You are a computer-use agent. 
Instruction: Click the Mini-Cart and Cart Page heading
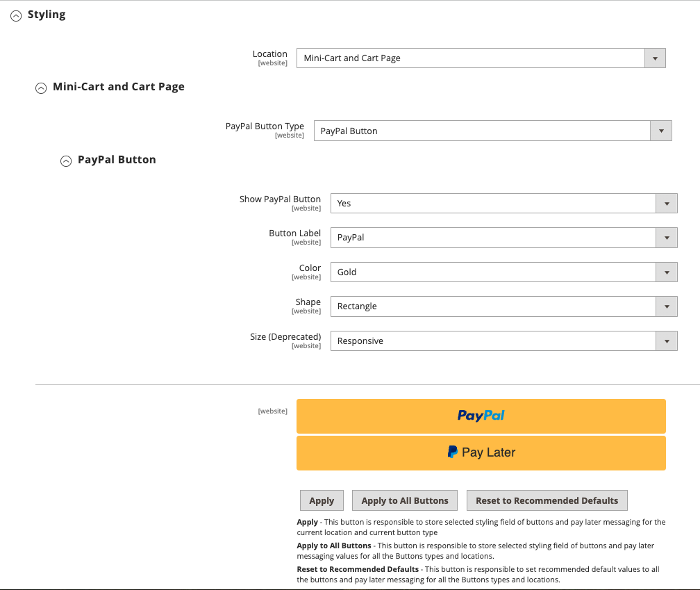[119, 87]
